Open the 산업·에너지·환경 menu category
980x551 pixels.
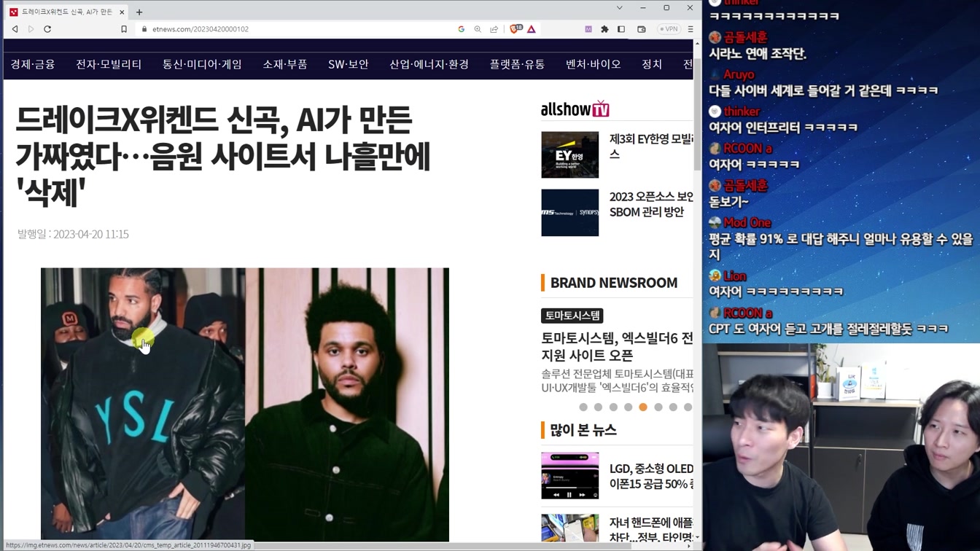click(429, 64)
